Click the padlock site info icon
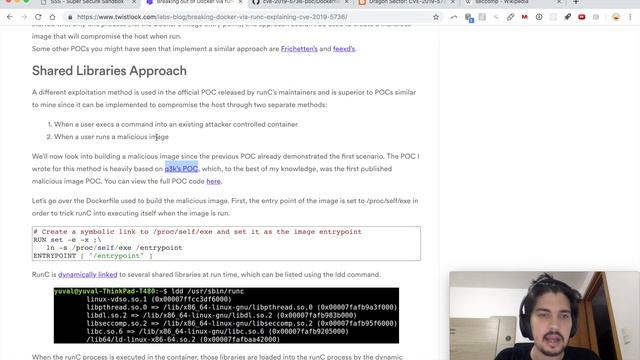The height and width of the screenshot is (360, 640). click(70, 17)
